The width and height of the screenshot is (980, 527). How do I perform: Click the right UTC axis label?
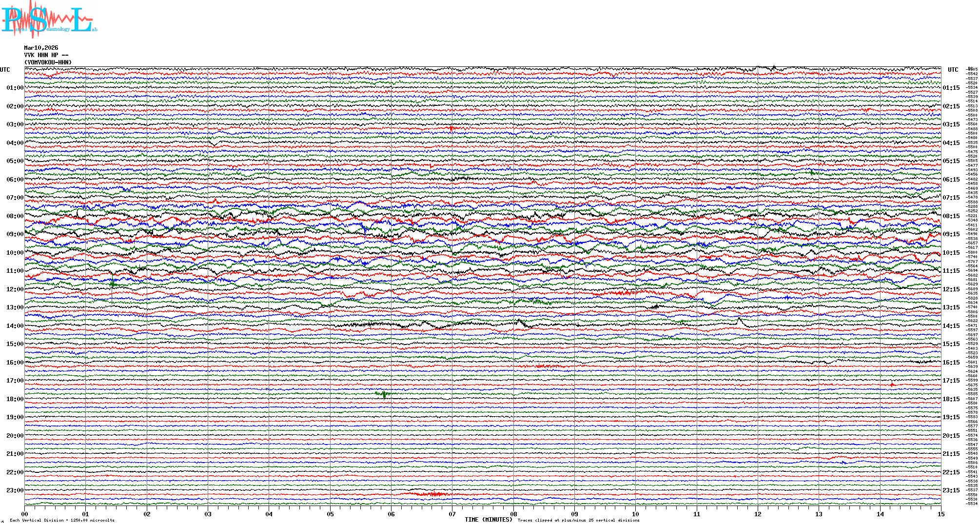point(953,70)
